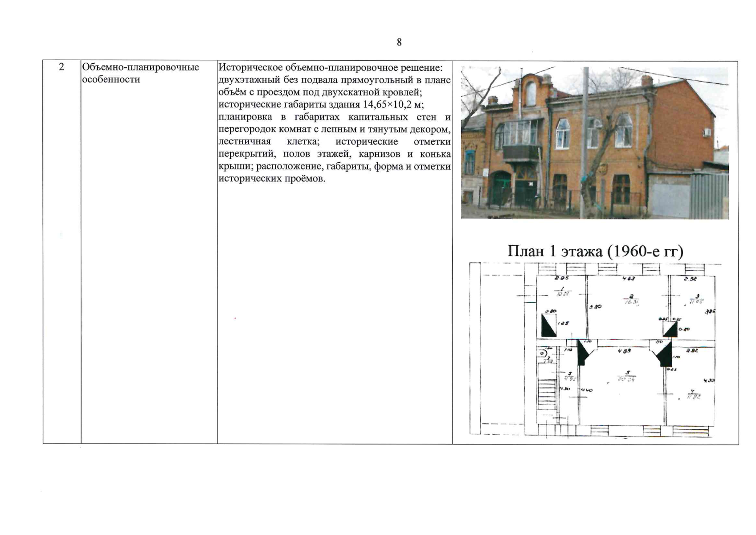Click the page number 8 at top
Image resolution: width=756 pixels, height=535 pixels.
(399, 42)
